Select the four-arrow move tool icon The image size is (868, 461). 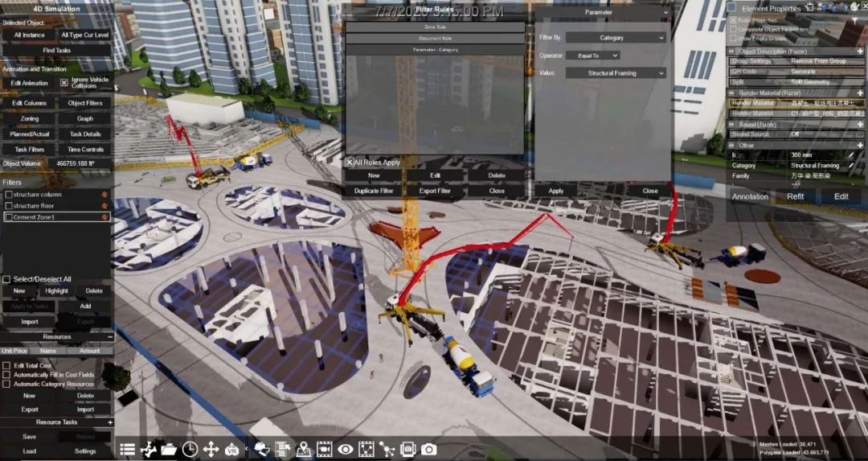[211, 450]
